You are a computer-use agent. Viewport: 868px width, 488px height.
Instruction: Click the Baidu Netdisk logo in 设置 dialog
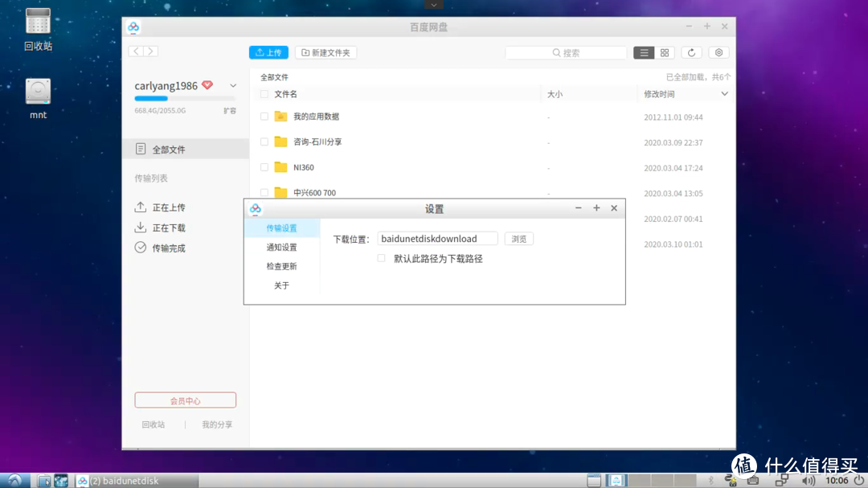click(x=256, y=209)
